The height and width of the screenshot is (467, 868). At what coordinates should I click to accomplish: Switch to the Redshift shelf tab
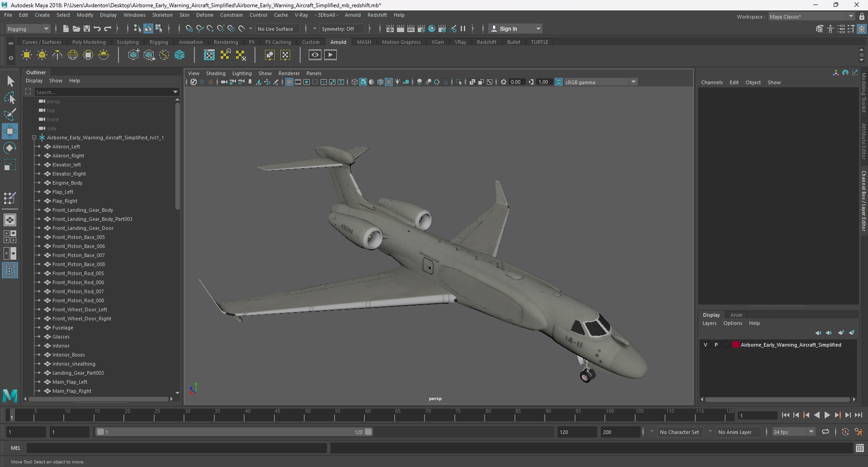[486, 42]
